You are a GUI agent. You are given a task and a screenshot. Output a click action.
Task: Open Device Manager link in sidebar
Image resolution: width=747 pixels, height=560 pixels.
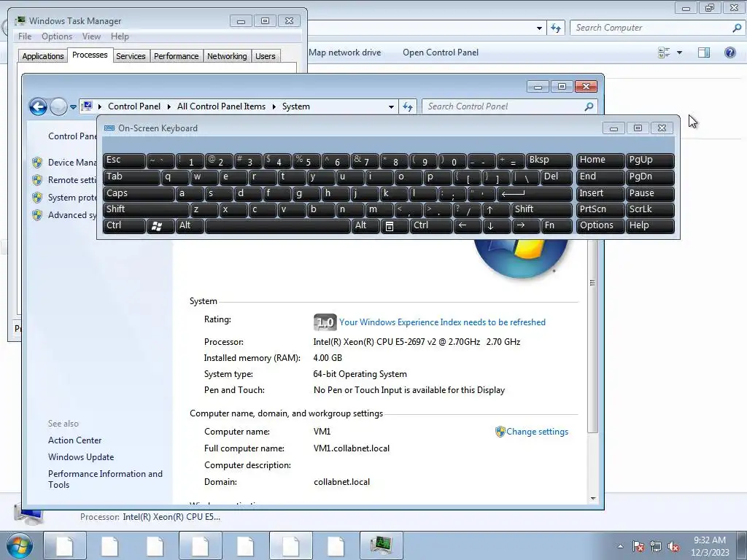pos(72,163)
